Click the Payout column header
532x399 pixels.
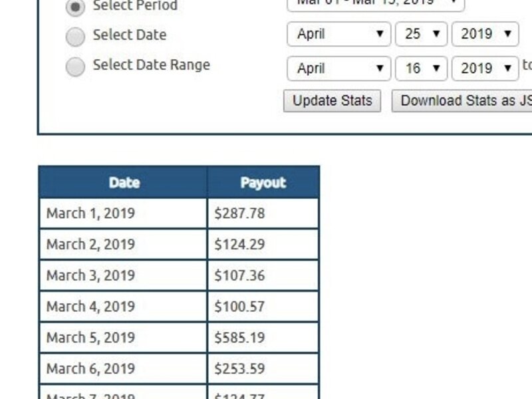263,183
